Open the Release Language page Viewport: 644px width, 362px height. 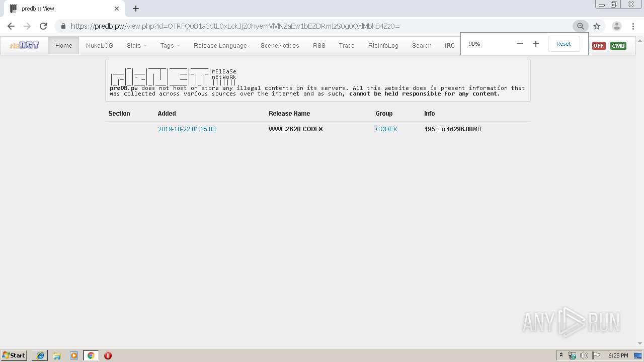tap(220, 45)
